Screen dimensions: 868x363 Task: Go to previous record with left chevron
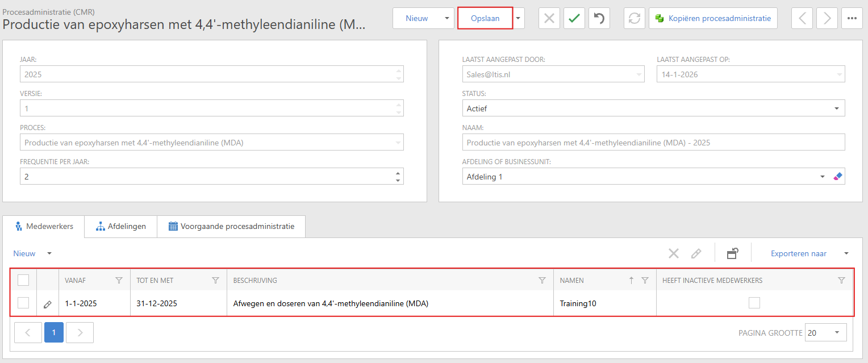802,18
